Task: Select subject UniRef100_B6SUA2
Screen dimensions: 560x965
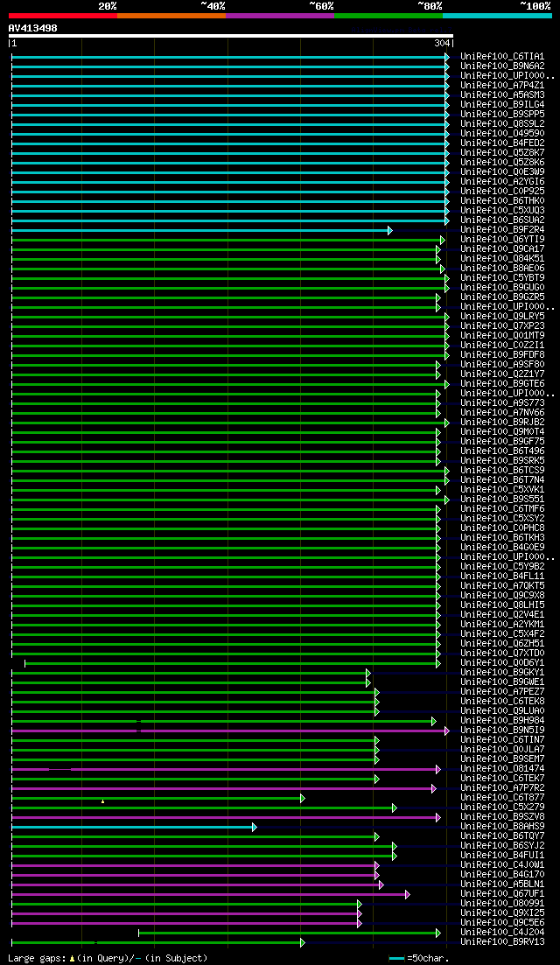Action: (x=502, y=220)
